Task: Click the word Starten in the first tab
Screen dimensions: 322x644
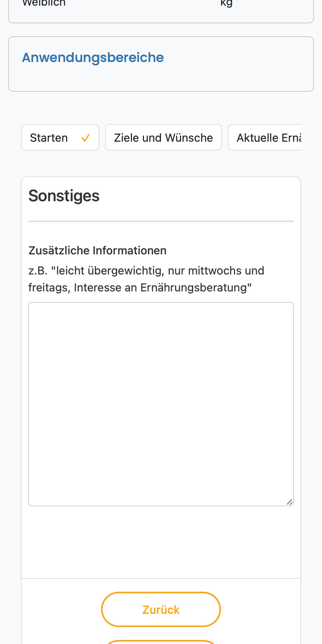Action: click(x=49, y=138)
